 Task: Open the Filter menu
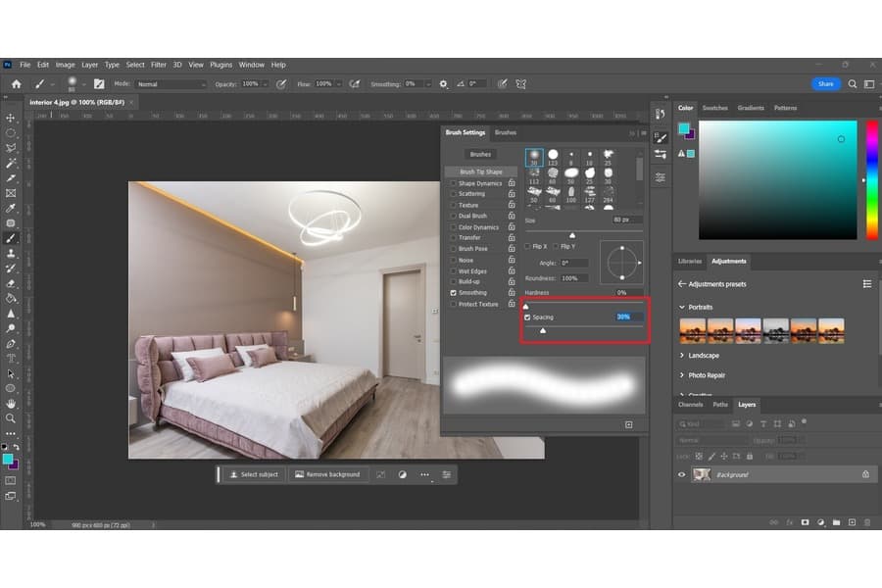(159, 65)
